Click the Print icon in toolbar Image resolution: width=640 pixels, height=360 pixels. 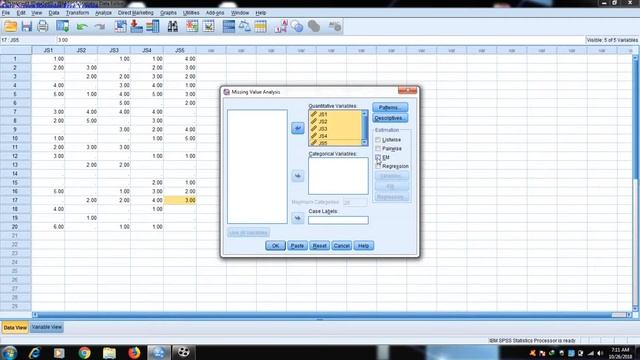click(42, 27)
